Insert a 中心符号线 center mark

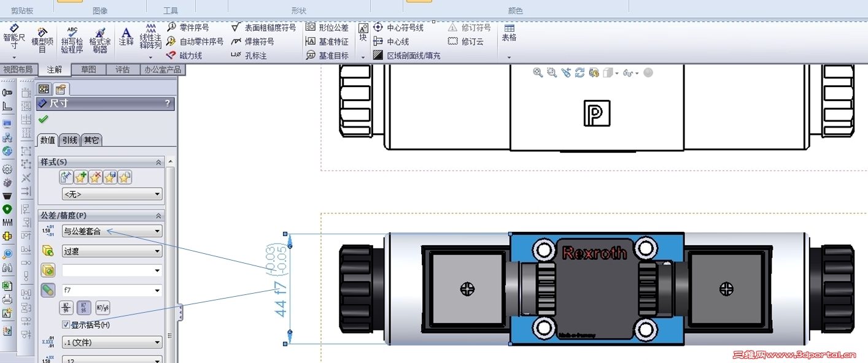(x=398, y=28)
